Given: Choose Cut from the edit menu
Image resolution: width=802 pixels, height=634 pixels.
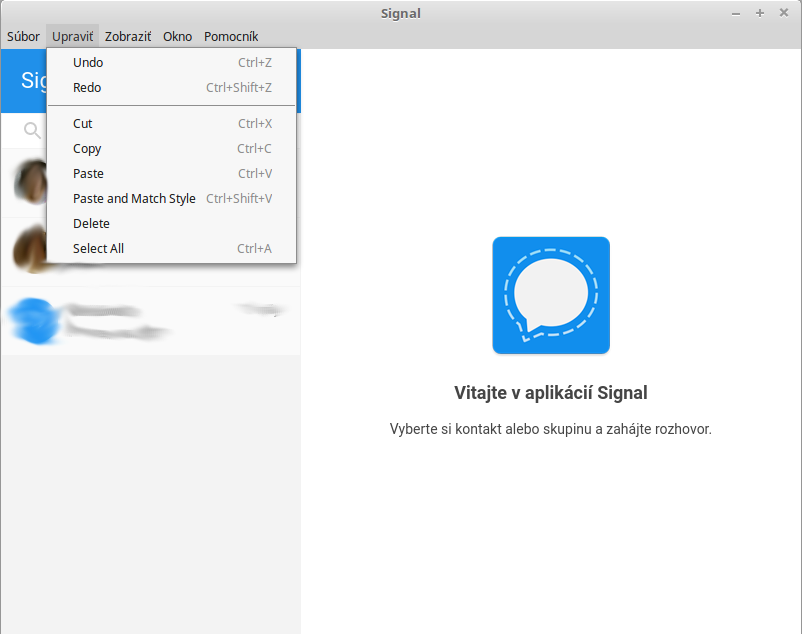Looking at the screenshot, I should [83, 123].
